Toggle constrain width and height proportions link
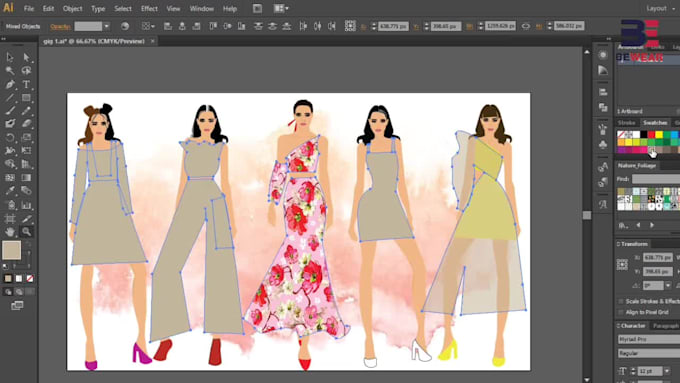 pos(526,26)
